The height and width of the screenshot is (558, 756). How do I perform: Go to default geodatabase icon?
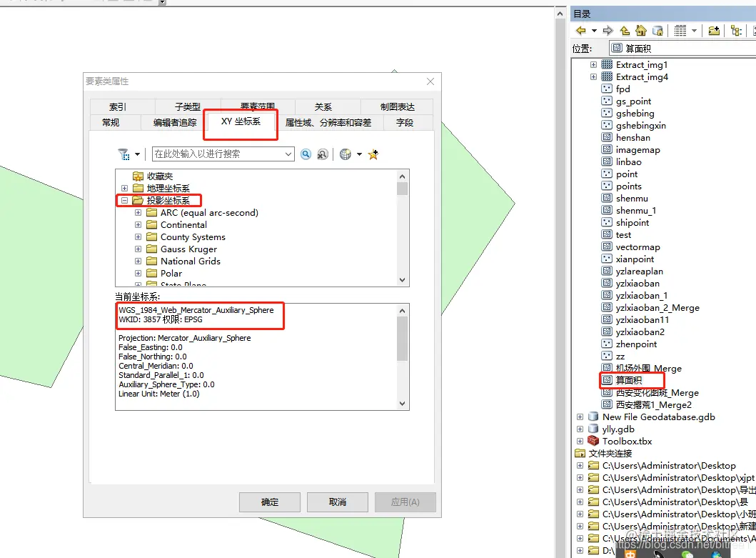(x=657, y=31)
